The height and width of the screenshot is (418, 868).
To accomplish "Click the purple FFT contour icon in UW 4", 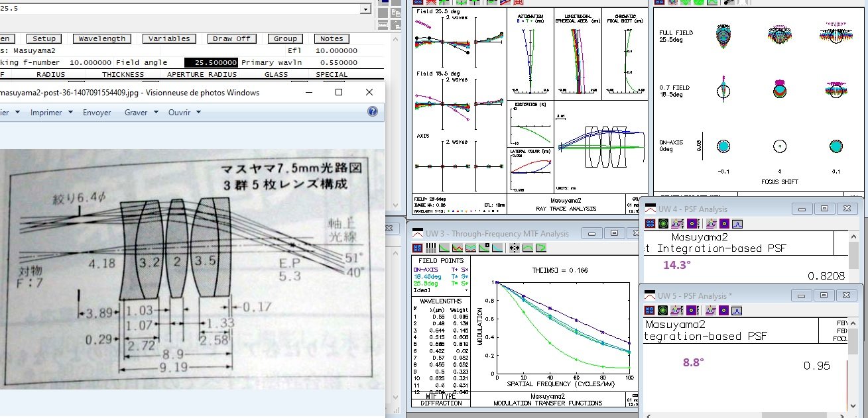I will [694, 223].
